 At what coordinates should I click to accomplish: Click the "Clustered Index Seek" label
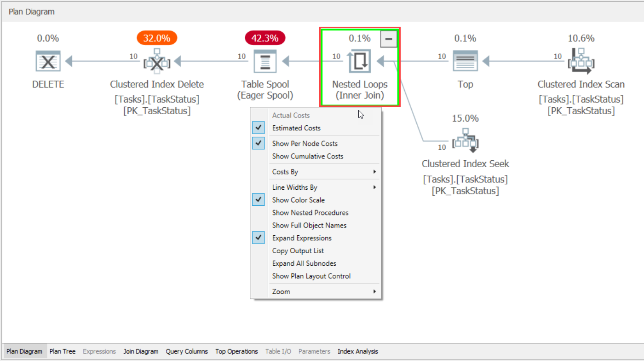click(465, 163)
